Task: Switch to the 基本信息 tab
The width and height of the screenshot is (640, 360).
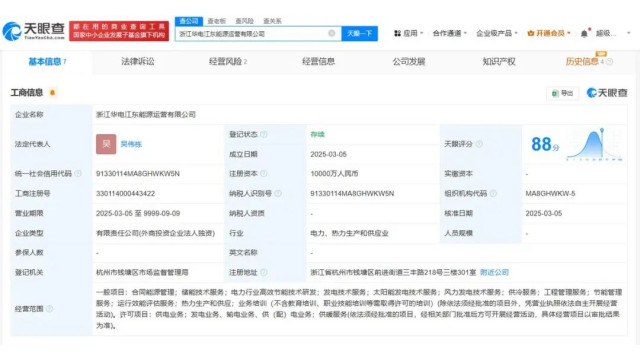Action: click(47, 62)
